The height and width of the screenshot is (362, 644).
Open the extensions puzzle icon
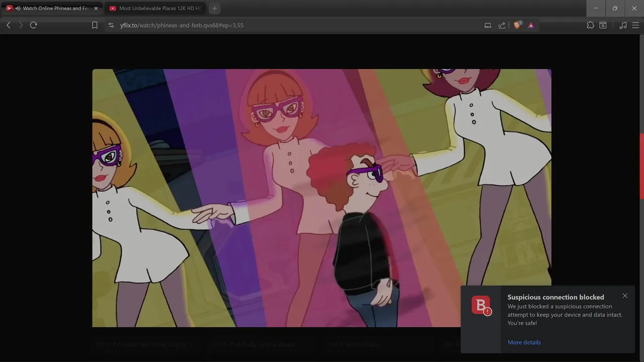pos(590,25)
